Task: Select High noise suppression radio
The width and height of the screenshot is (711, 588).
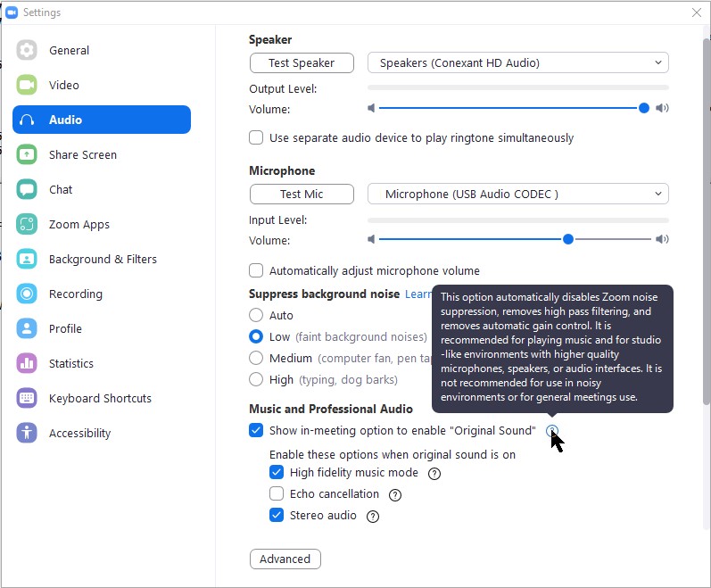Action: coord(256,379)
